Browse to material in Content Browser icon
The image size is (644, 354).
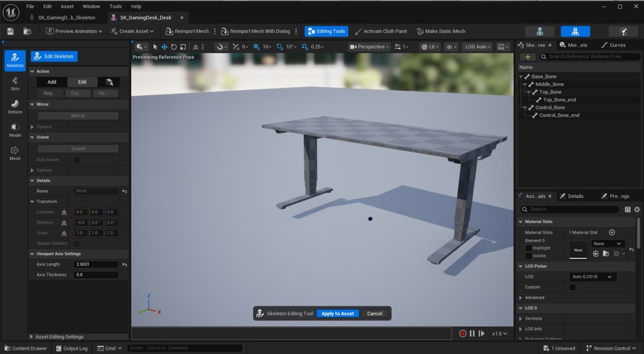(606, 253)
